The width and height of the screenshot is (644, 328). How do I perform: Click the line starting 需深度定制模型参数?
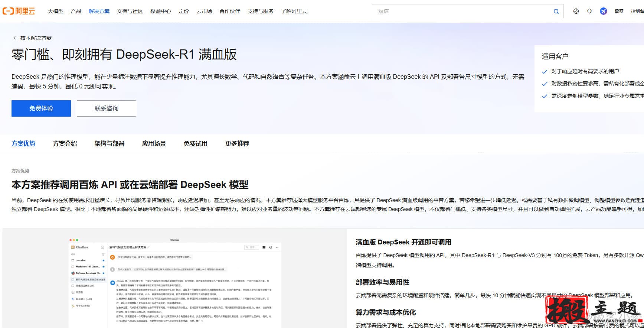coord(598,96)
